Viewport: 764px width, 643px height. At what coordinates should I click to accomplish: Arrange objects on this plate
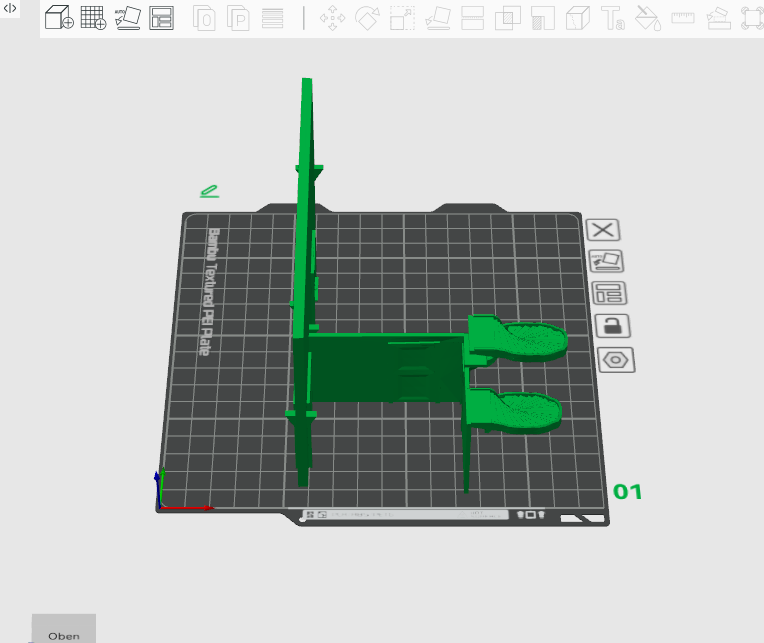click(608, 293)
